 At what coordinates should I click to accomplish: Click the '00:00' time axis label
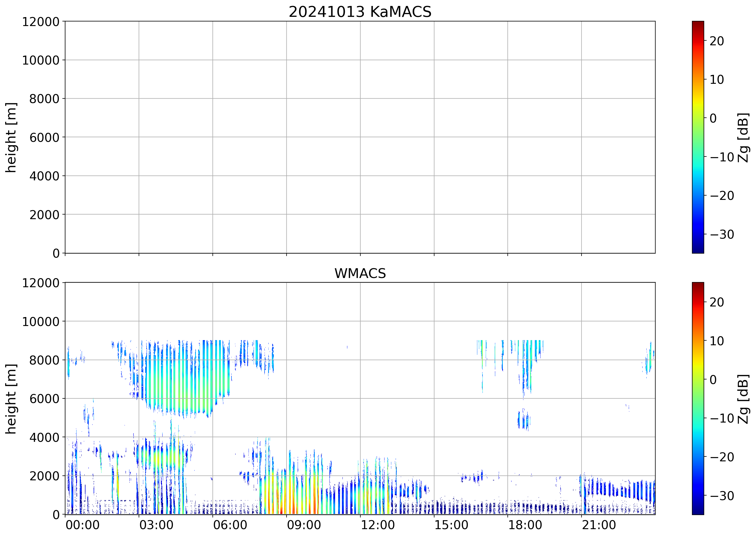click(x=82, y=525)
